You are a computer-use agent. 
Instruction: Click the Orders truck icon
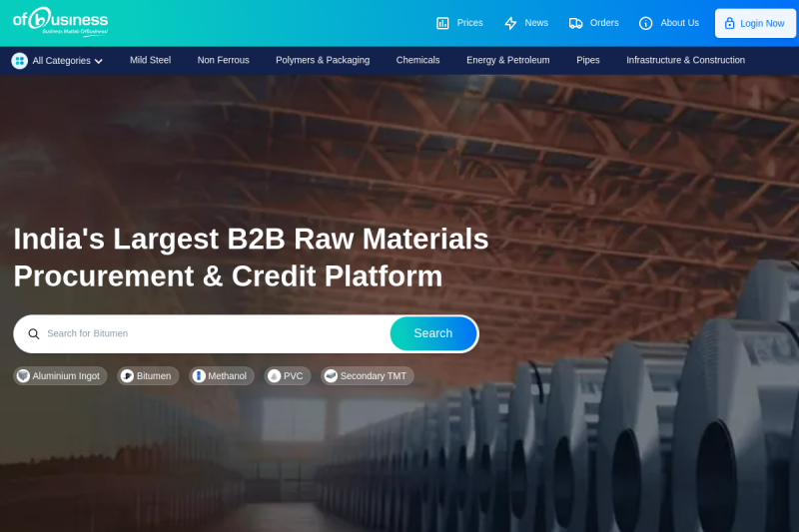[575, 23]
